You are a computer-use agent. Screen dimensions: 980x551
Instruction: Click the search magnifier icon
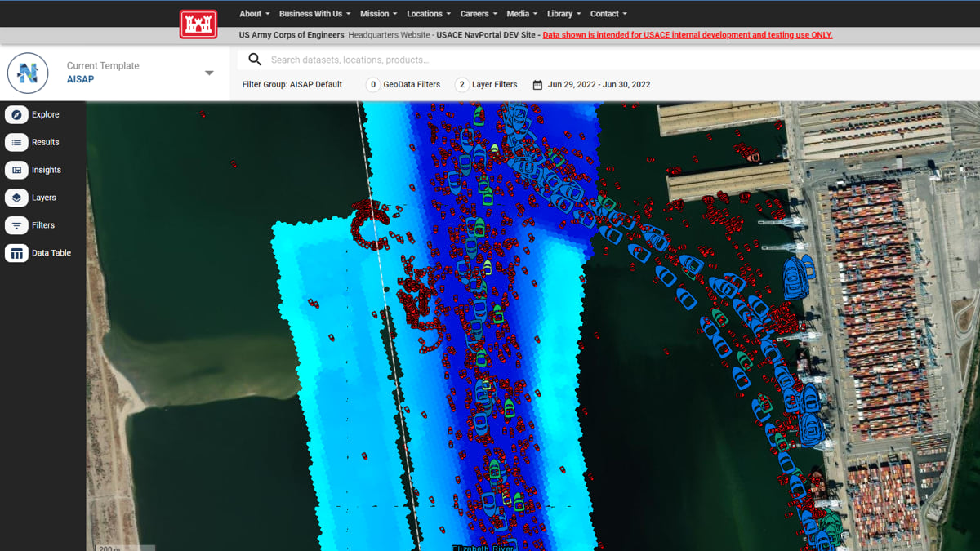coord(255,60)
